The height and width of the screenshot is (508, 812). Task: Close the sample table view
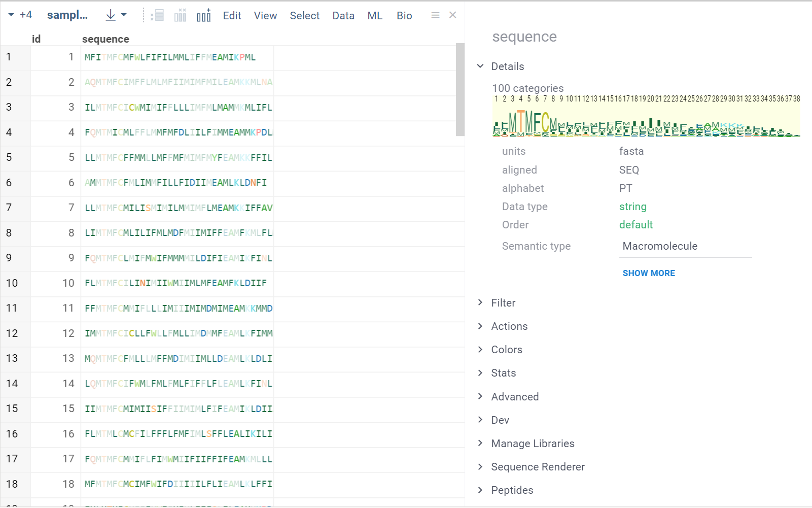click(x=453, y=15)
